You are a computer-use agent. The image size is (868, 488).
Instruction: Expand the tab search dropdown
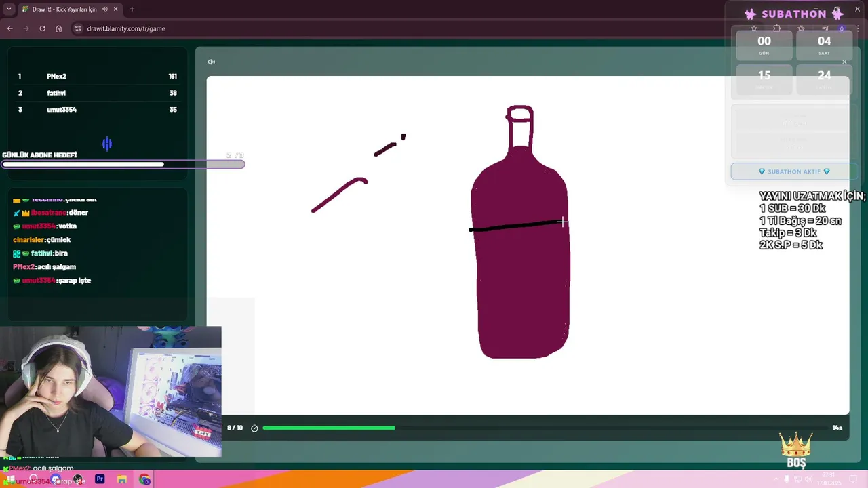[9, 9]
